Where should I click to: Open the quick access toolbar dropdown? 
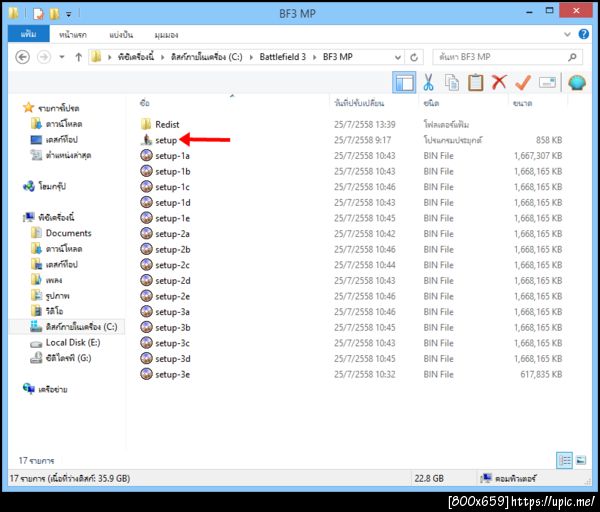pos(68,15)
